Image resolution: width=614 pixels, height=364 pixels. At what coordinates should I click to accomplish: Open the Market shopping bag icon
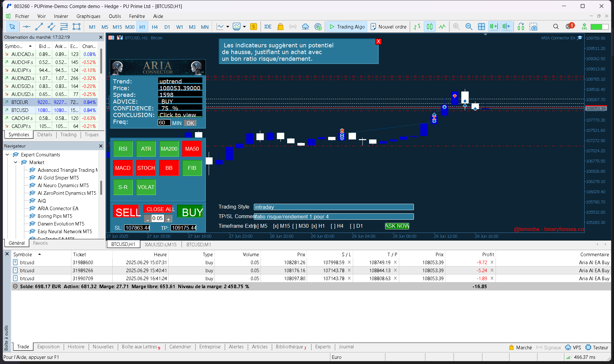point(280,27)
